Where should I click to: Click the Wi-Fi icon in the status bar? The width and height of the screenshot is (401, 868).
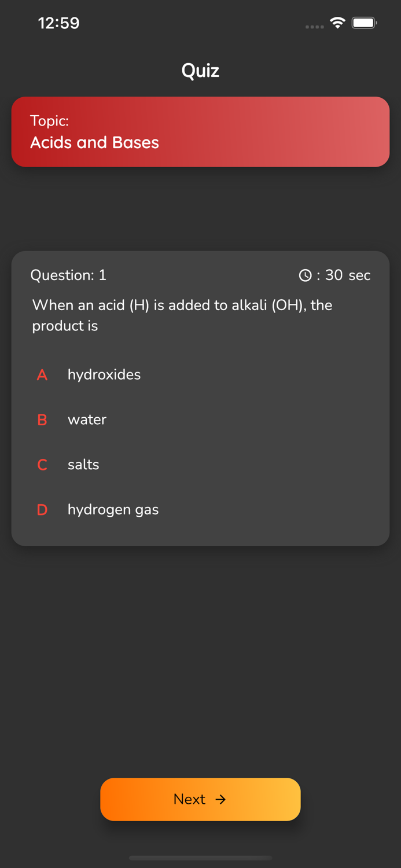[x=337, y=24]
